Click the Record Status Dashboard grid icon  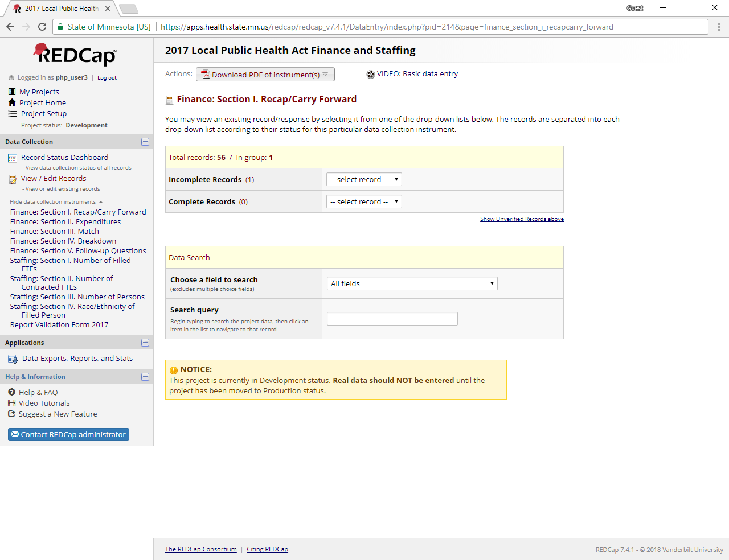(13, 158)
